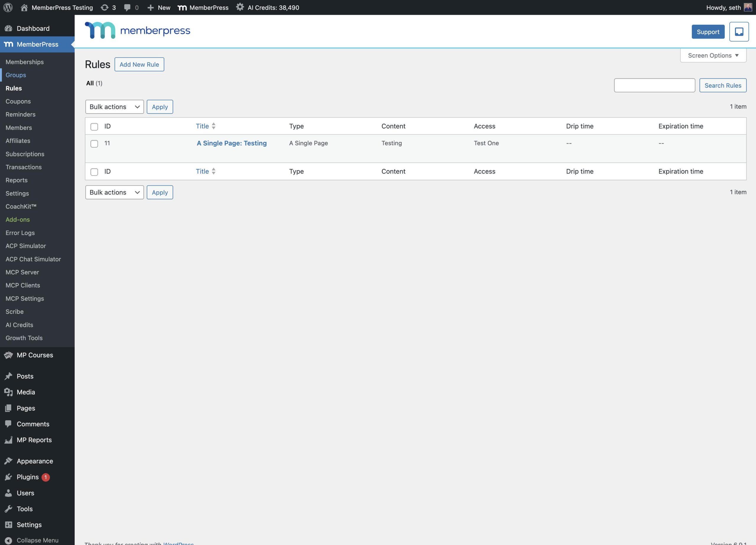Screen dimensions: 756x545
Task: Click the Dashboard gauge icon in sidebar
Action: click(x=8, y=29)
